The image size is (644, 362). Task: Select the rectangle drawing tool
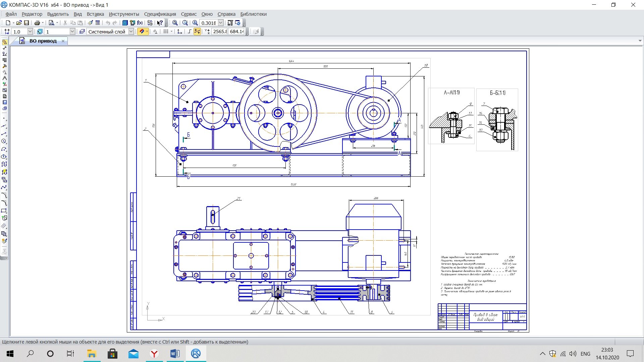click(4, 211)
